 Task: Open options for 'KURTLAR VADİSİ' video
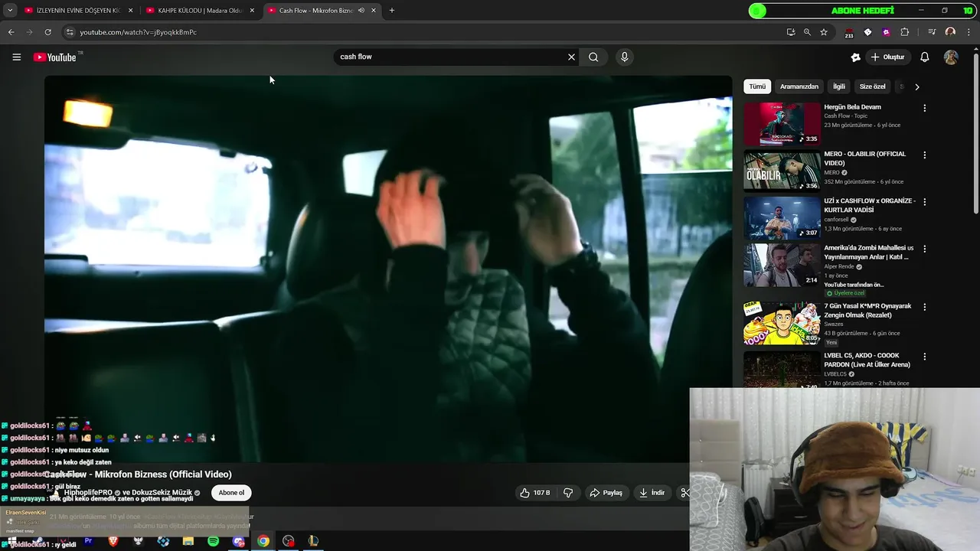point(924,202)
